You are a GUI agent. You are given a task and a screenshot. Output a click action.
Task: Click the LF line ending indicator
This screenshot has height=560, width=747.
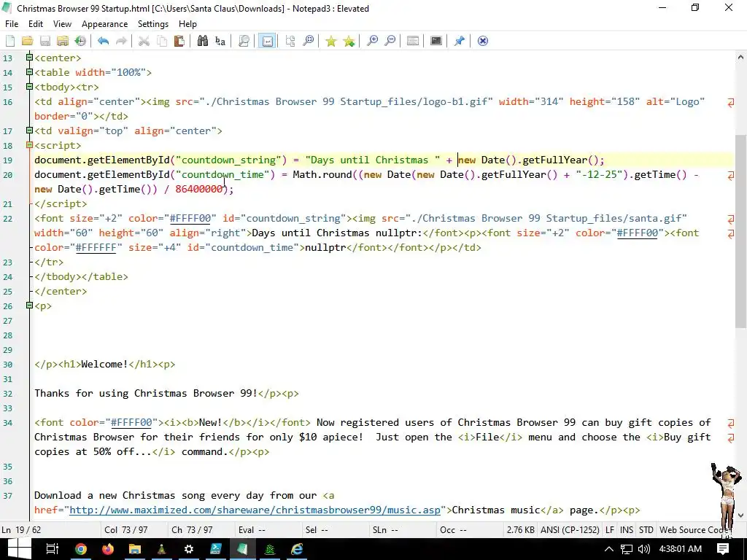[610, 530]
